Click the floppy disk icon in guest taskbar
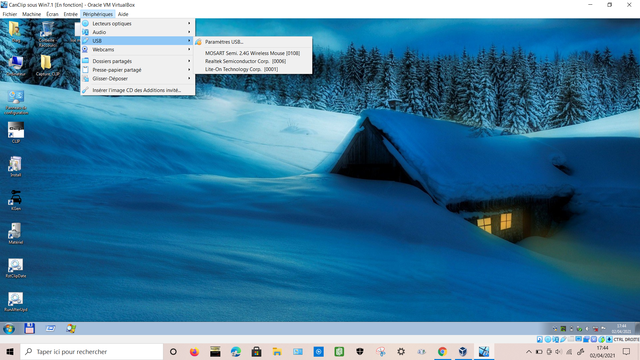 29,328
